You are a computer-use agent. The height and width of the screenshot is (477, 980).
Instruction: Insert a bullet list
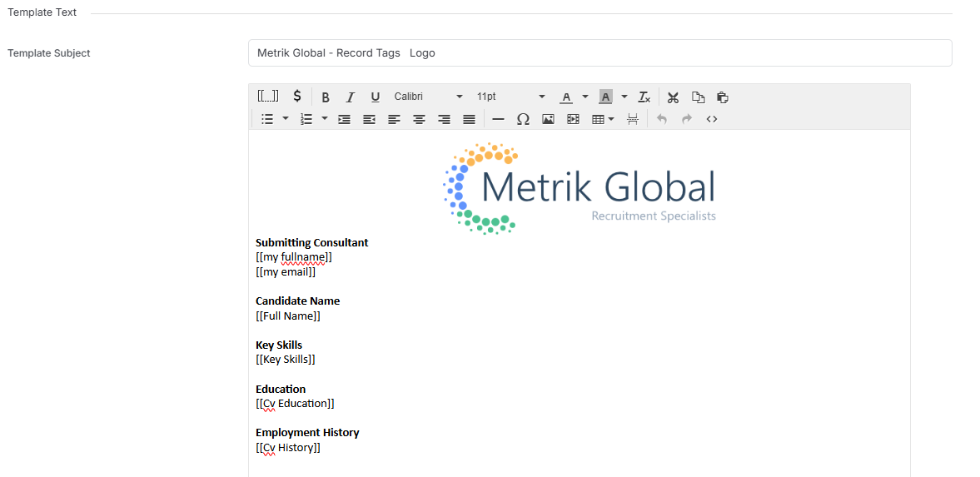click(267, 119)
